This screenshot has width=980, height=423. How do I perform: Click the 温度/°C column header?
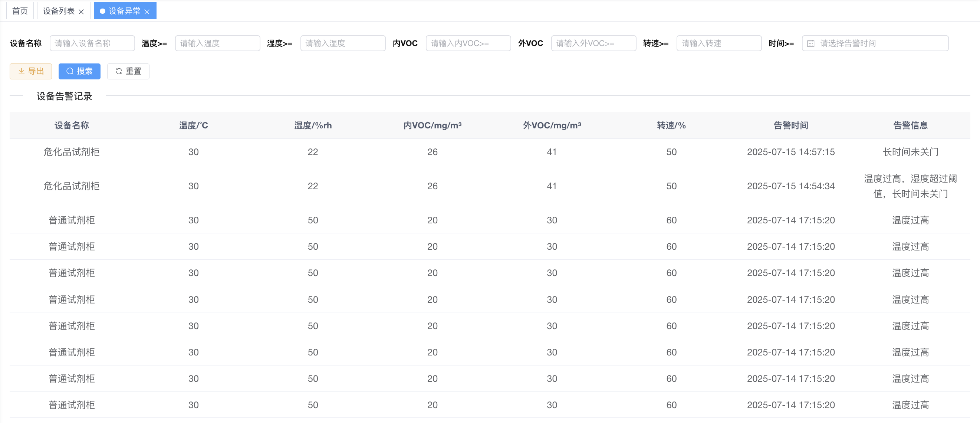click(193, 125)
